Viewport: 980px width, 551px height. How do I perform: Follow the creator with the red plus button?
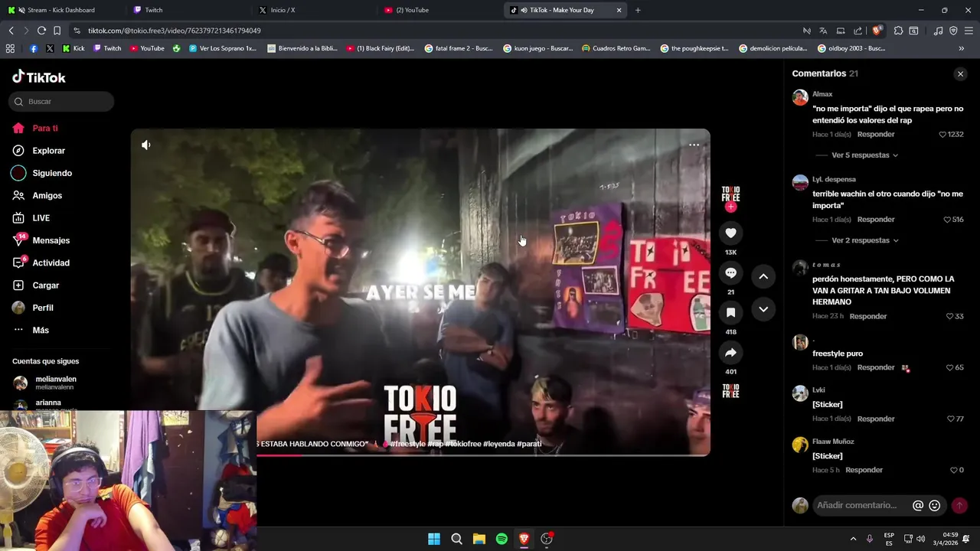tap(730, 207)
